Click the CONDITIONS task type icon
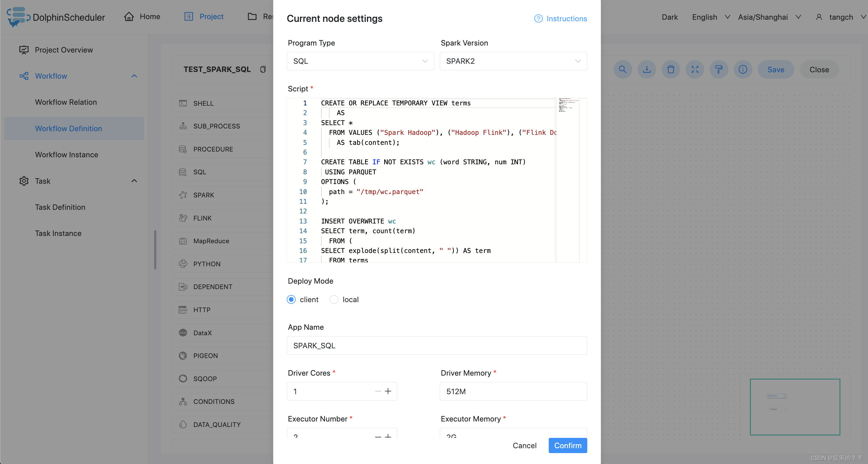This screenshot has height=464, width=868. [183, 401]
